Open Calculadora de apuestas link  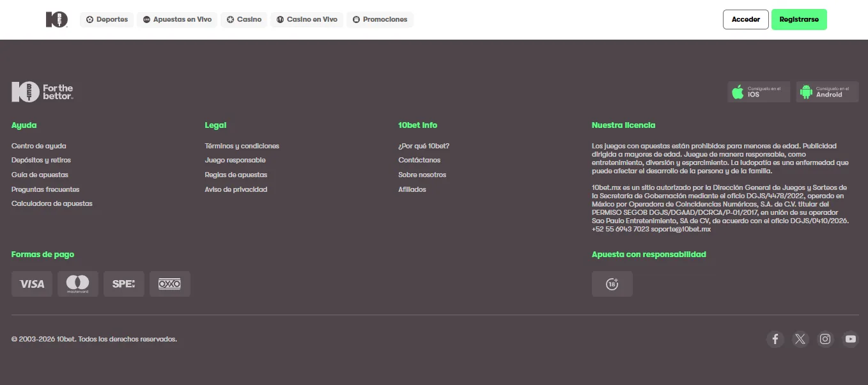coord(52,204)
